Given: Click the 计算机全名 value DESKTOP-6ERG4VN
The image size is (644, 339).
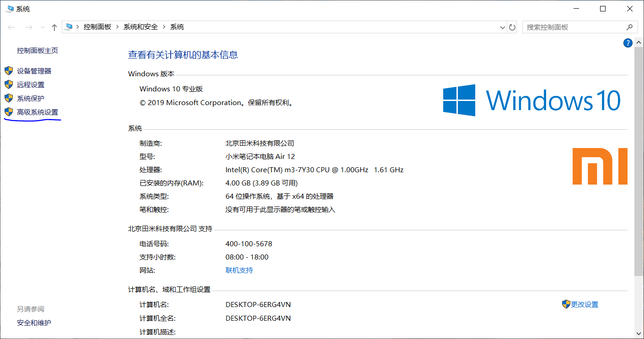Looking at the screenshot, I should click(258, 318).
